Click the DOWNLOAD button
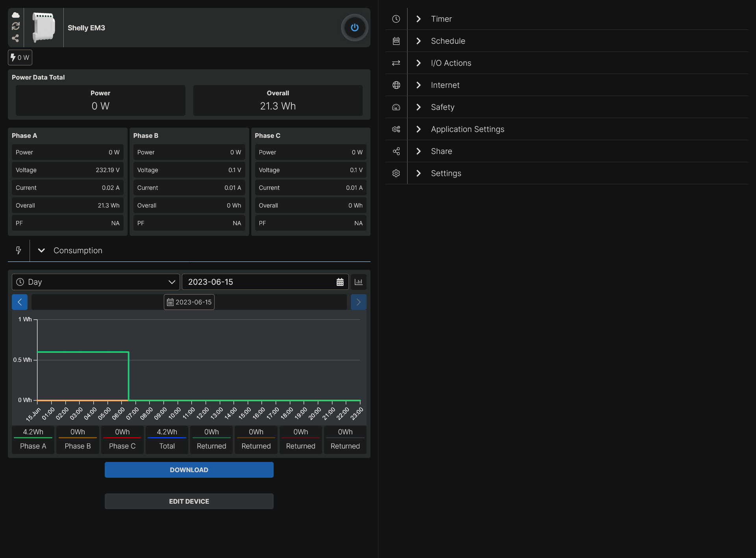 189,469
